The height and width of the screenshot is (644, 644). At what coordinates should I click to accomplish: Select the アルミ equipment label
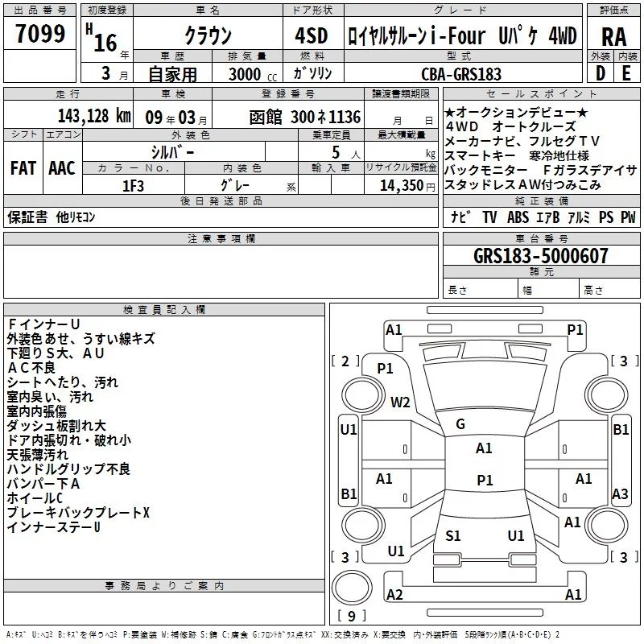click(x=579, y=217)
